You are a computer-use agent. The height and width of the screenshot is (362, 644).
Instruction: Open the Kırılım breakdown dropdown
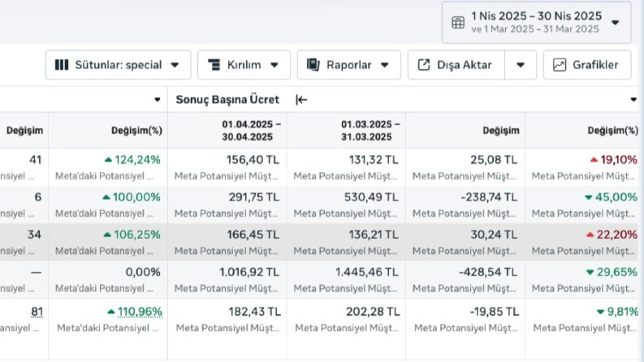pos(244,65)
